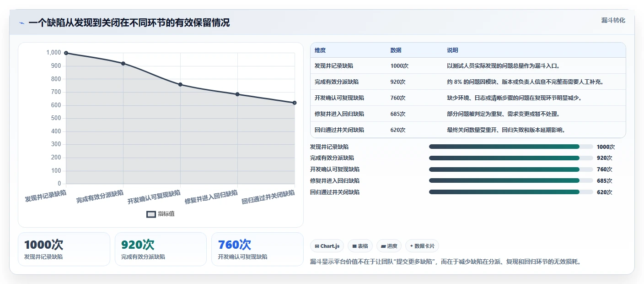Screen dimensions: 644x284
Task: Click the 620次 progress bar for 回归通过并关闭缺陷
Action: click(x=511, y=192)
